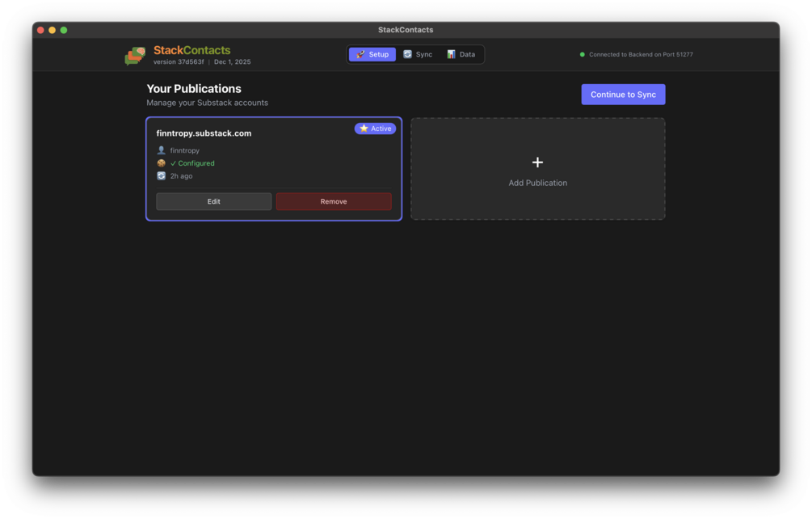Click the star icon in Active badge
The image size is (812, 519).
click(364, 129)
